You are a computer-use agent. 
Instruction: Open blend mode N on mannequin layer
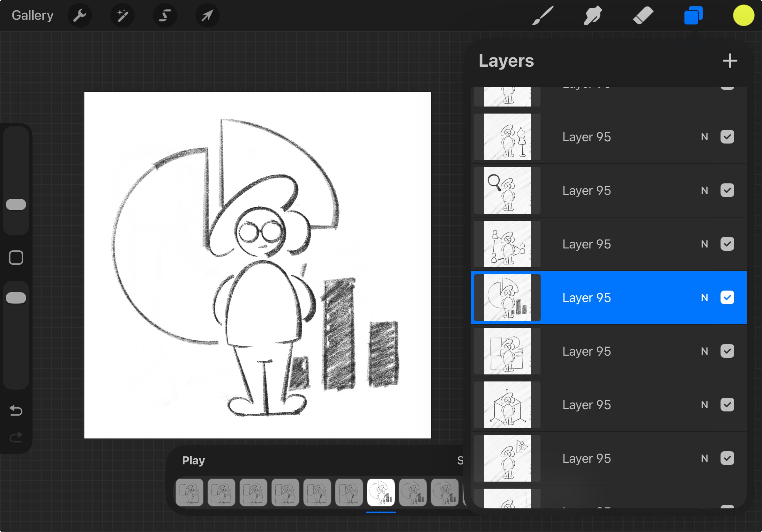tap(704, 137)
